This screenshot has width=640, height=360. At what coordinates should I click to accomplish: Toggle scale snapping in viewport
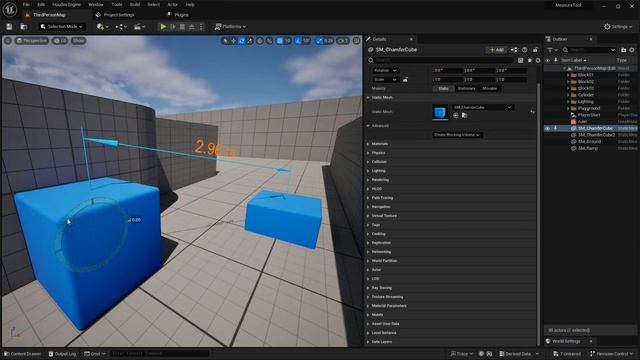[x=319, y=41]
